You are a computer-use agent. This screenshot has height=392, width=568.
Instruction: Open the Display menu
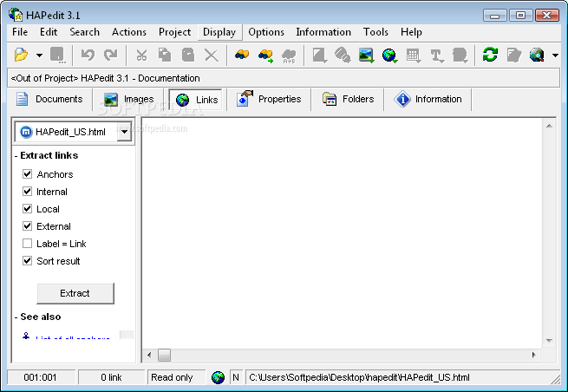click(219, 32)
